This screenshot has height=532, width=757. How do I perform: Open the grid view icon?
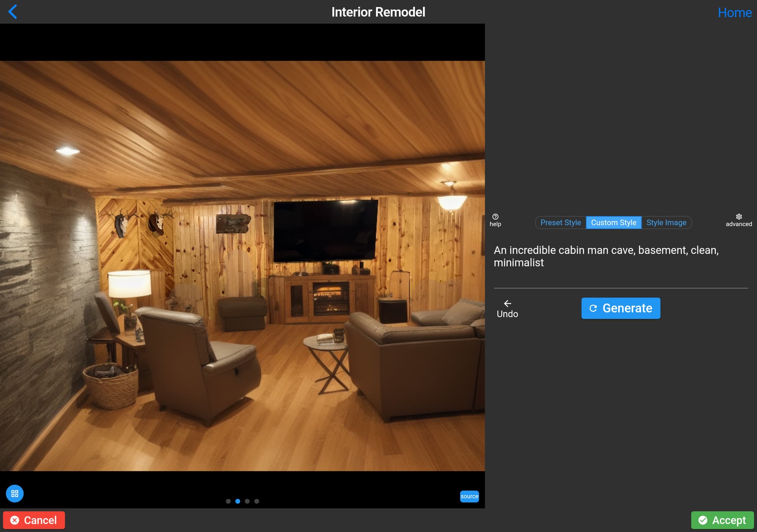[x=15, y=493]
